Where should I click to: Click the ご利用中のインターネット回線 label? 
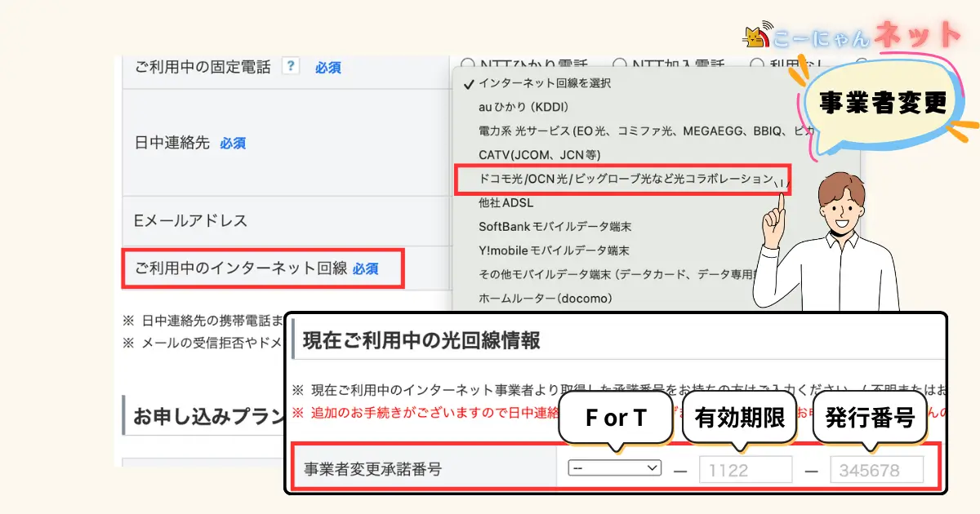click(241, 268)
